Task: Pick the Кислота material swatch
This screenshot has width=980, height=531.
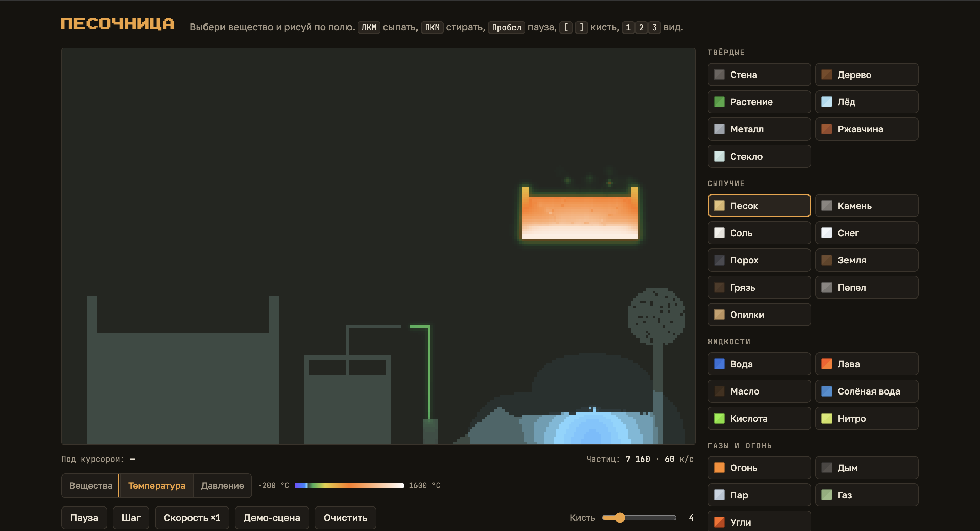Action: [x=759, y=418]
